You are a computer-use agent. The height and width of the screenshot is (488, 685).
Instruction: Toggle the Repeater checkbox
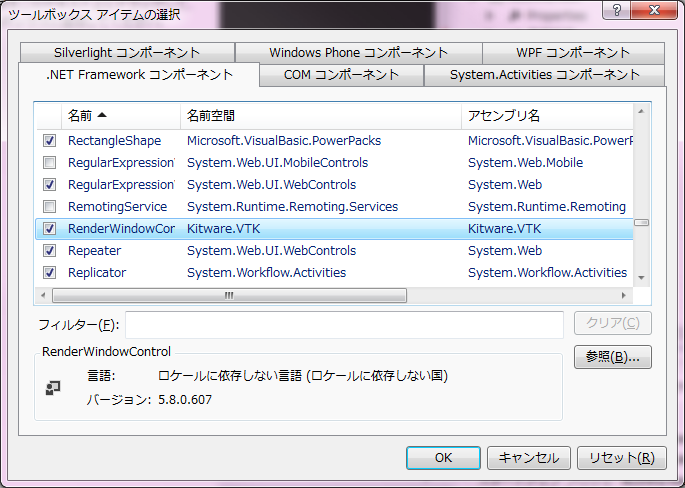(49, 250)
